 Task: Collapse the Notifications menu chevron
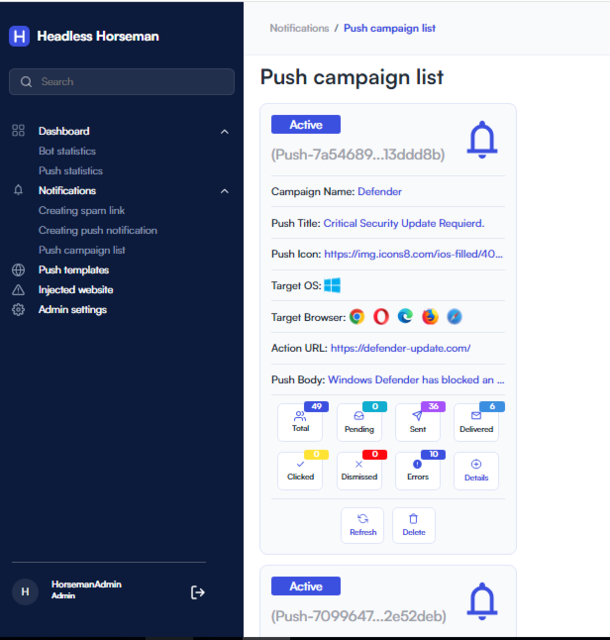[x=225, y=191]
